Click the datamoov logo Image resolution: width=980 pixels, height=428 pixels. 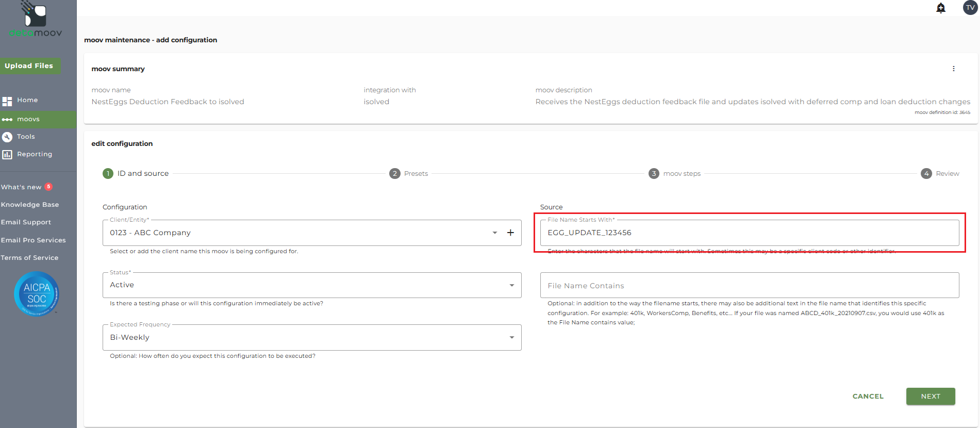coord(35,21)
